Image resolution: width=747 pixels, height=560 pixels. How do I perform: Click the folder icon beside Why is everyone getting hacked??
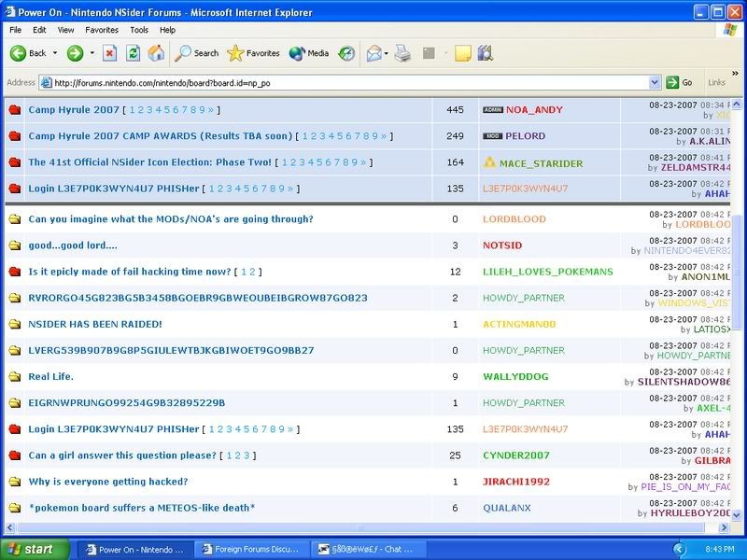pyautogui.click(x=15, y=482)
